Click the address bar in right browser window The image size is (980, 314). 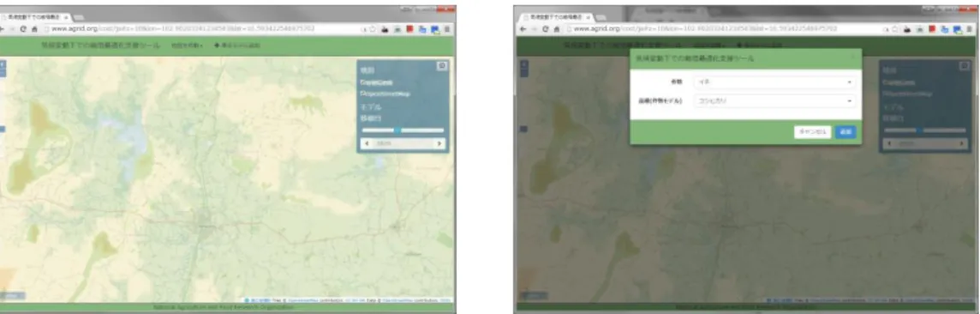pos(732,29)
